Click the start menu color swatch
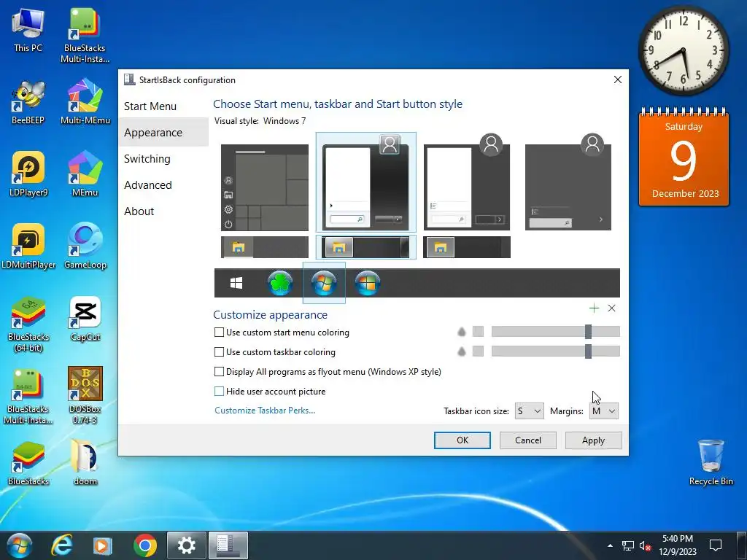Screen dimensions: 747x560 478,332
